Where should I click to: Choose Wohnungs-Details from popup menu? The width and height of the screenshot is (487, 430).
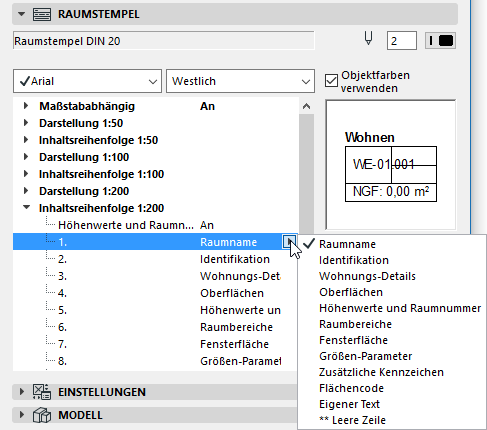pos(392,276)
